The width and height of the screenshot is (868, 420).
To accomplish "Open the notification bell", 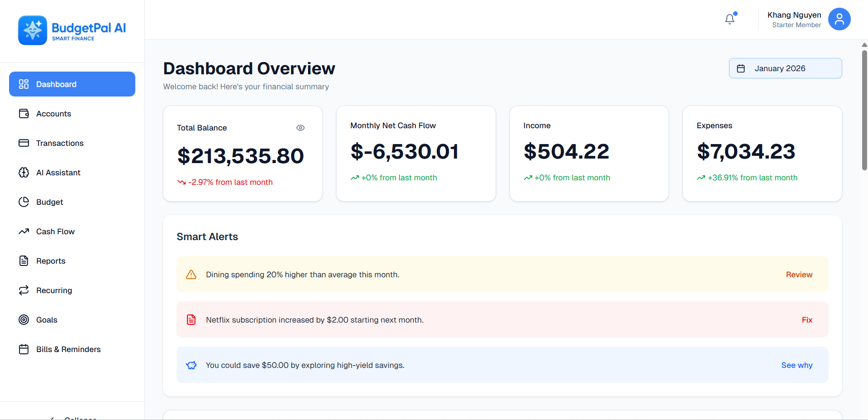I will click(729, 19).
